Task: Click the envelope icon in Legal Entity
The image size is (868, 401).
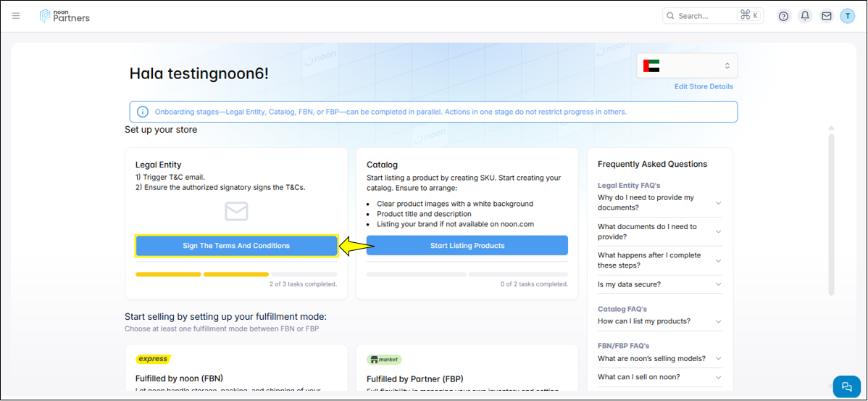Action: click(236, 211)
